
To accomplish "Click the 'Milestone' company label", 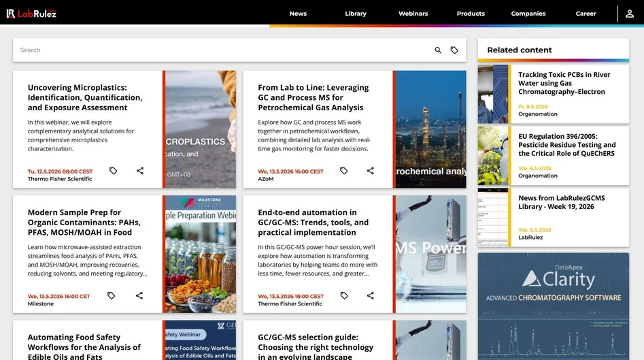I will (41, 304).
